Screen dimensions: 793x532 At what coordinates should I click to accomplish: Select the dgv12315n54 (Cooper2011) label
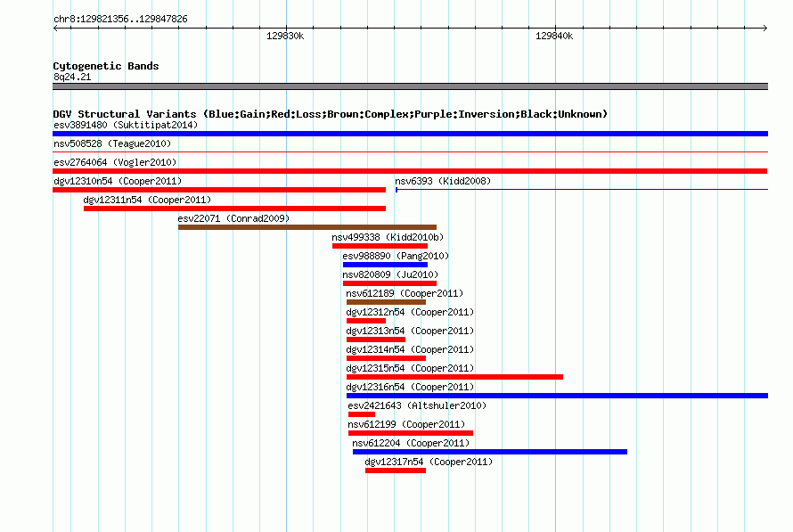point(410,368)
